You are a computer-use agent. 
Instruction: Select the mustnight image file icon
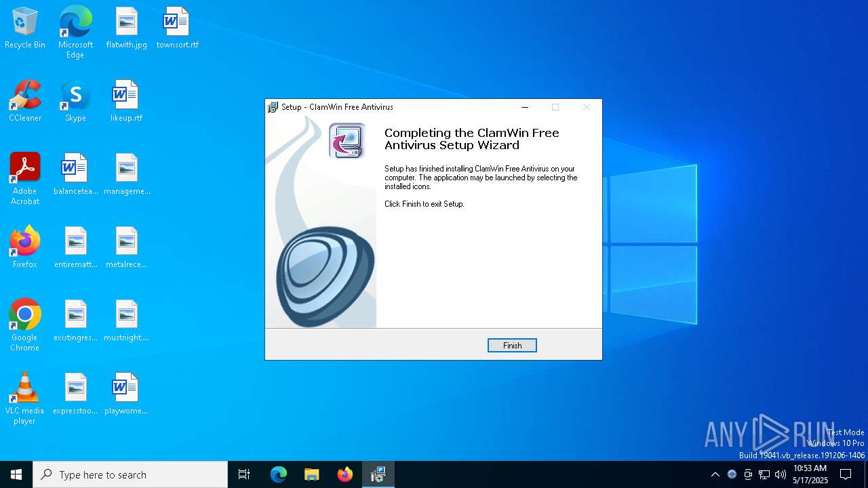[x=127, y=321]
